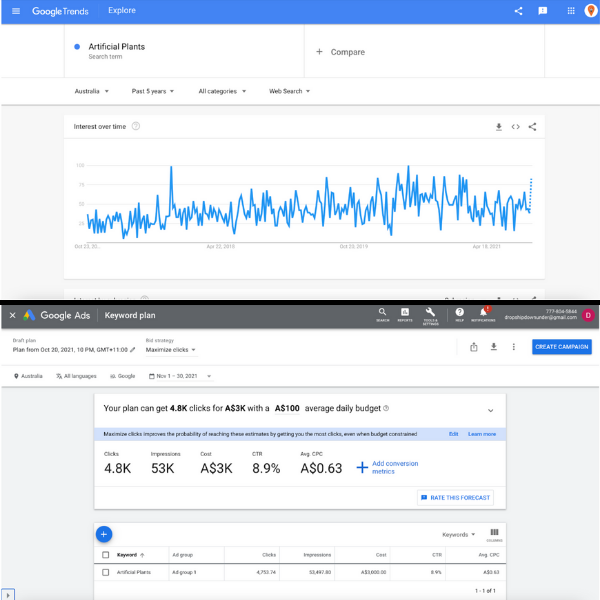Open the Google Ads account avatar D
The image size is (600, 600).
[588, 315]
